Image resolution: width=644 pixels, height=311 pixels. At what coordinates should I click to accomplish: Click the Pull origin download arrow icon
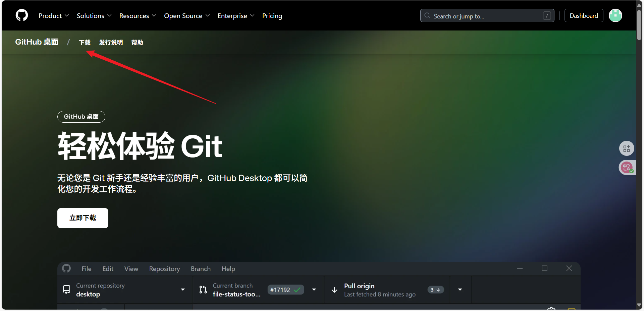click(334, 290)
